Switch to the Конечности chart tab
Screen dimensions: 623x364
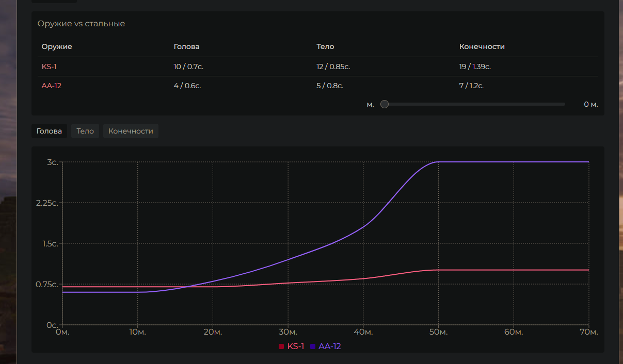131,131
